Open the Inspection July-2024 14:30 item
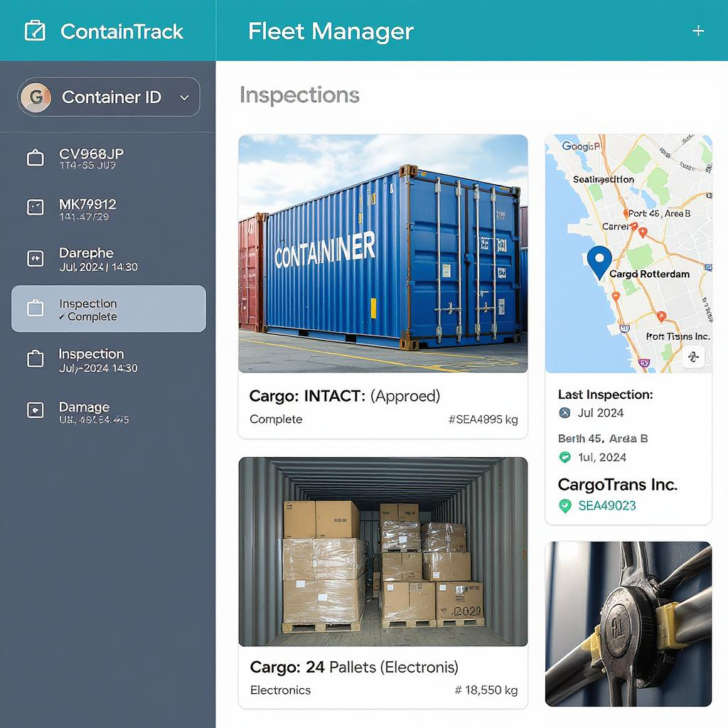This screenshot has height=728, width=728. tap(109, 360)
